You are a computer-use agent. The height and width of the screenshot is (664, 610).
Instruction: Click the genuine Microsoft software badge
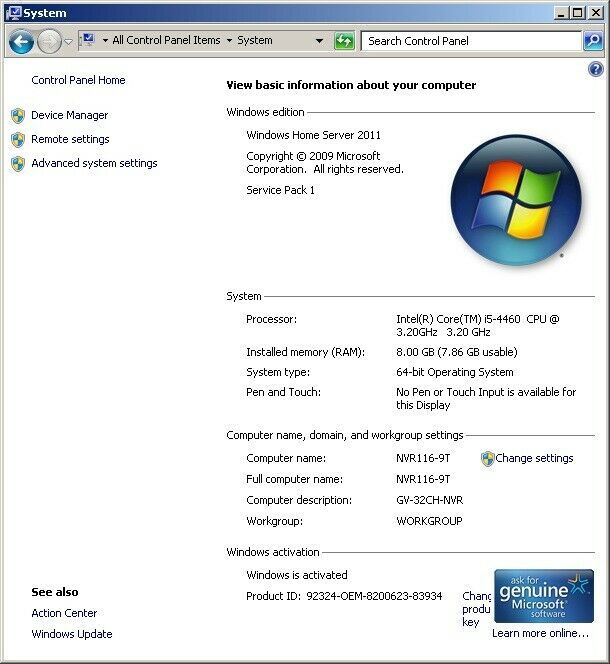pyautogui.click(x=544, y=596)
